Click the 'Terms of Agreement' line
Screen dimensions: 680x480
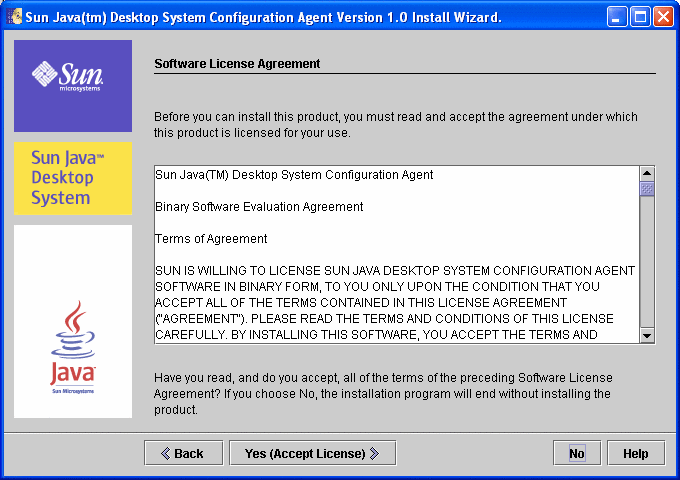[211, 239]
